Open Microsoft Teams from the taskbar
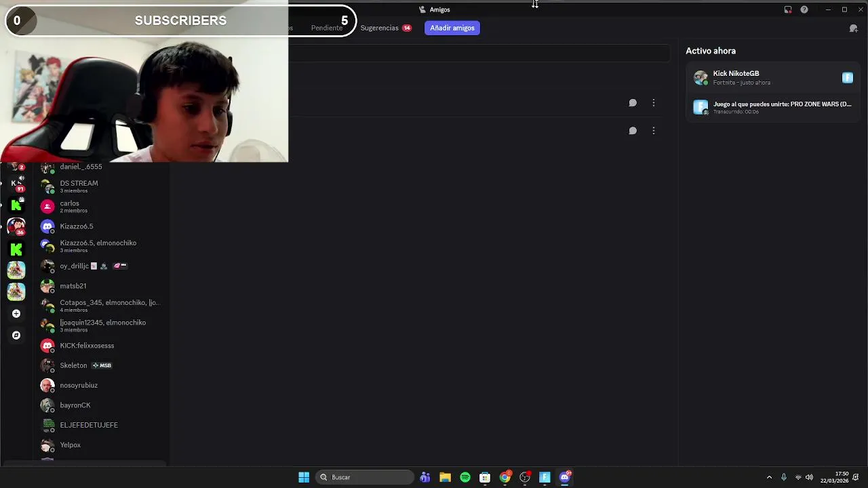This screenshot has width=868, height=488. click(425, 477)
